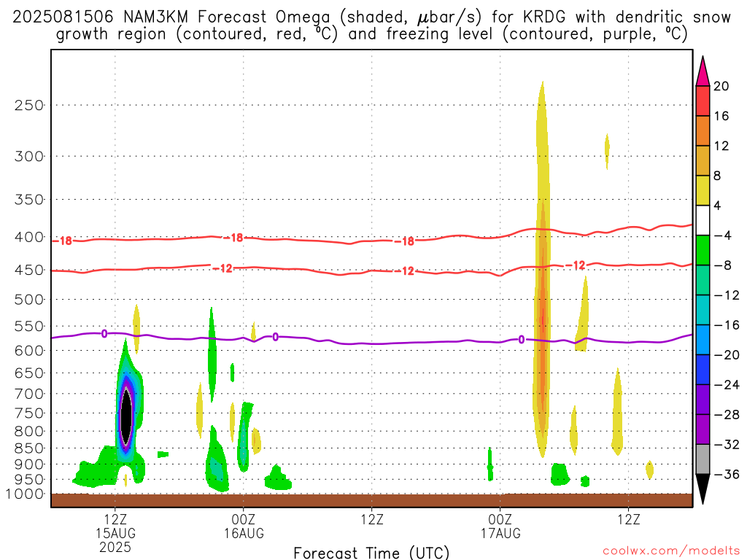Click purple 0 contour label above 12Z 15AUG

point(104,334)
